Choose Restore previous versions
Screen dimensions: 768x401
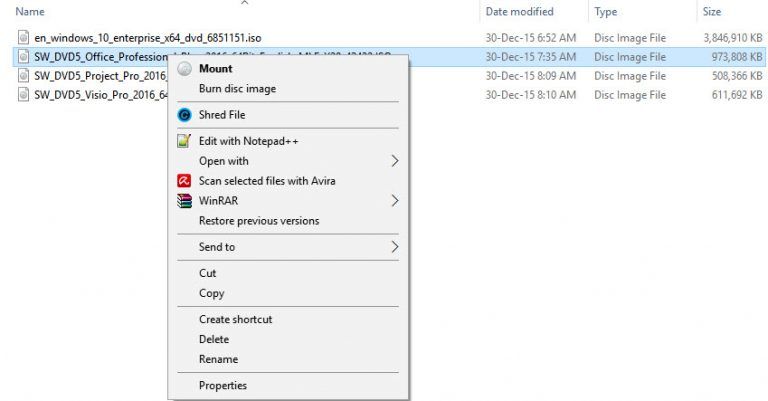[259, 221]
